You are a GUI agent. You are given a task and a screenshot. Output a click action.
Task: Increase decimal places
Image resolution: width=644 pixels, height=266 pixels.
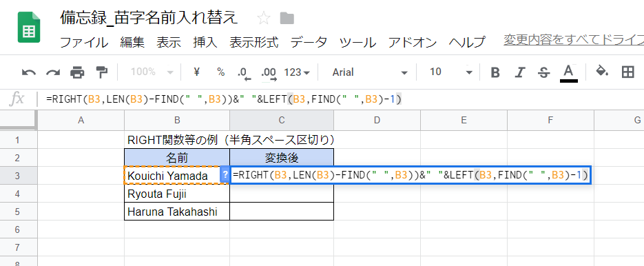point(269,73)
